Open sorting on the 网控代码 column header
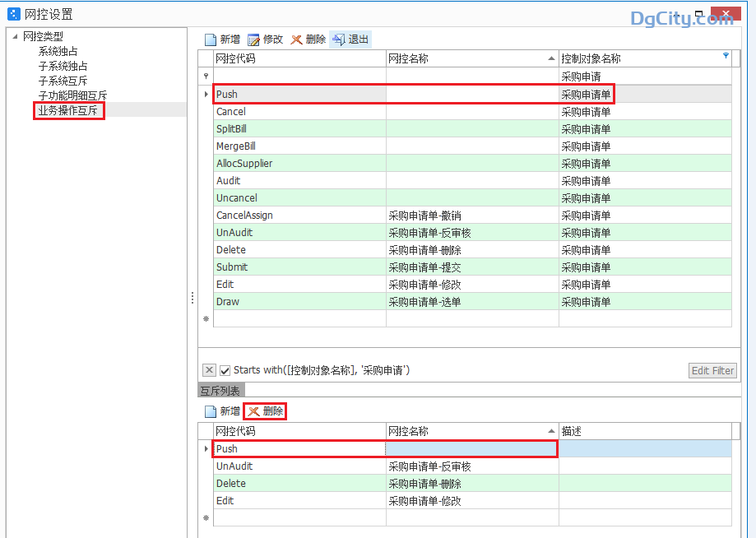 coord(296,56)
